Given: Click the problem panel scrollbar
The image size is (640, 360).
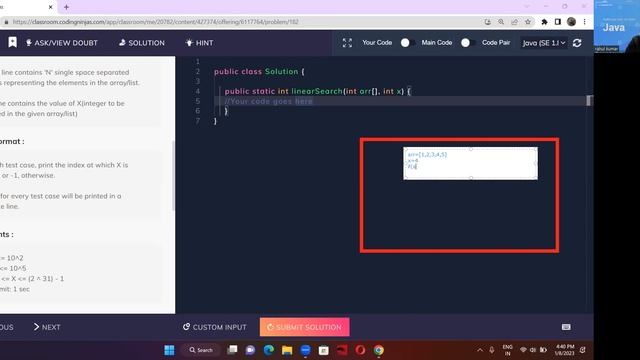Looking at the screenshot, I should pyautogui.click(x=173, y=176).
